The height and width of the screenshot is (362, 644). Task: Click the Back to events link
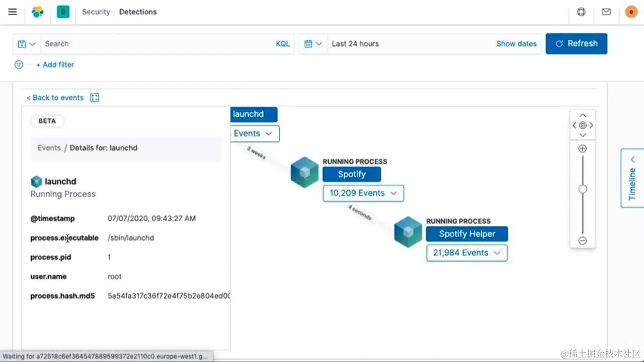click(55, 98)
